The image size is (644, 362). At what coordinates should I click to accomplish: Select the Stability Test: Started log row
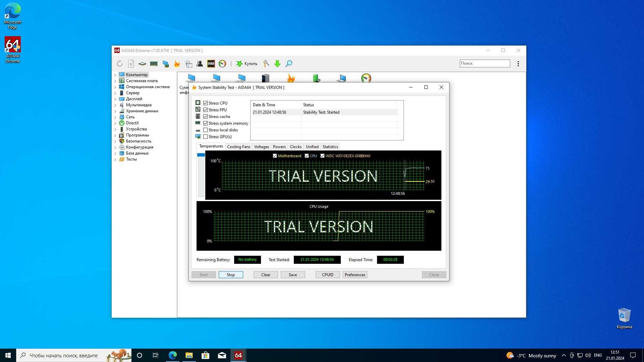325,112
